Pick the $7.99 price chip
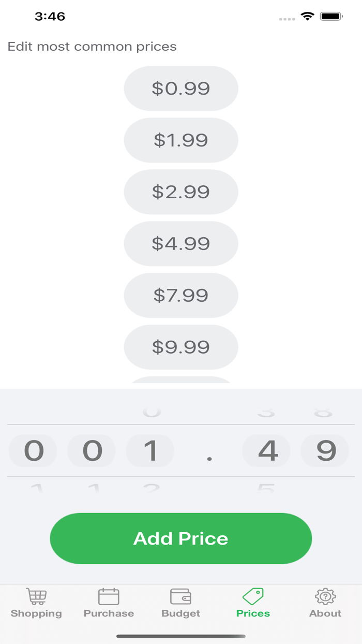 181,295
